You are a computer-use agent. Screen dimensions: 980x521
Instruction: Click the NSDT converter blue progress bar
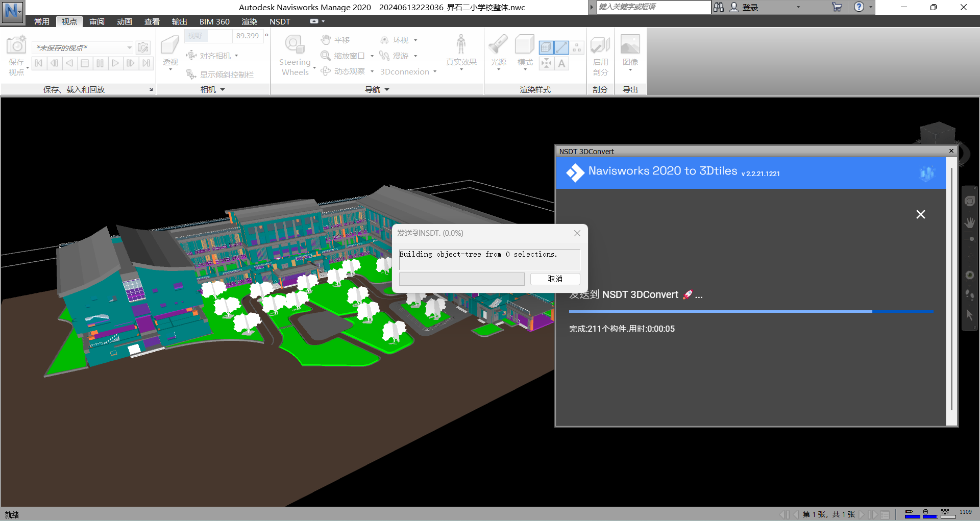(751, 311)
